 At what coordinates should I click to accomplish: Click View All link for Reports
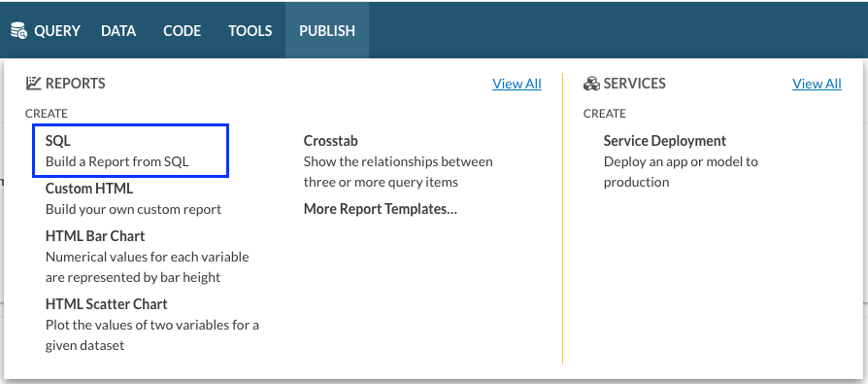click(x=517, y=84)
